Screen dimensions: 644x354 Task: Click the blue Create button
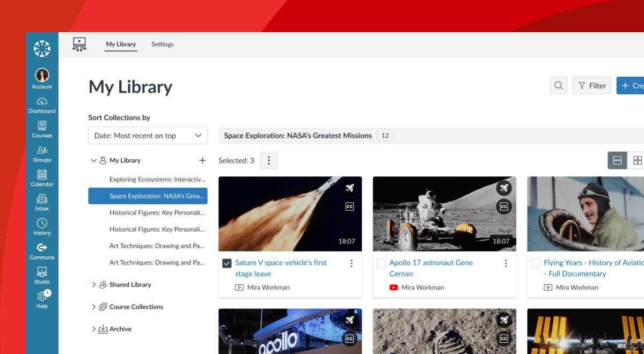[630, 85]
